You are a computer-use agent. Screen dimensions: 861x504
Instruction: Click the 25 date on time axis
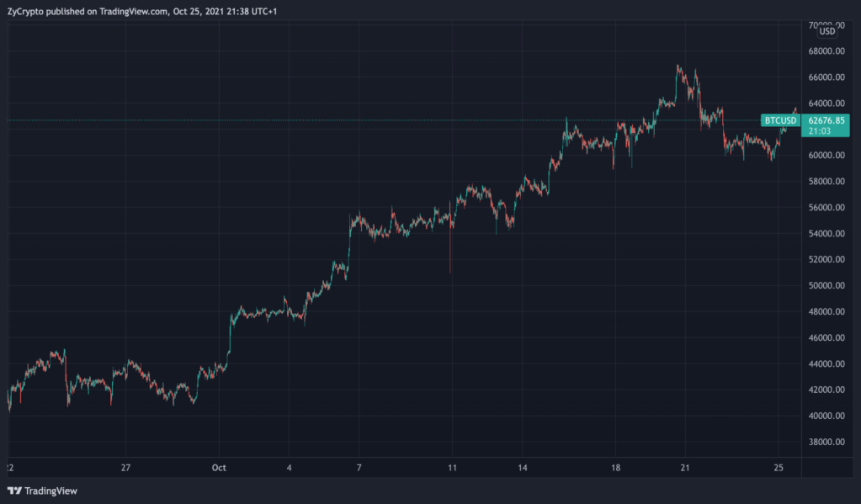[x=779, y=467]
